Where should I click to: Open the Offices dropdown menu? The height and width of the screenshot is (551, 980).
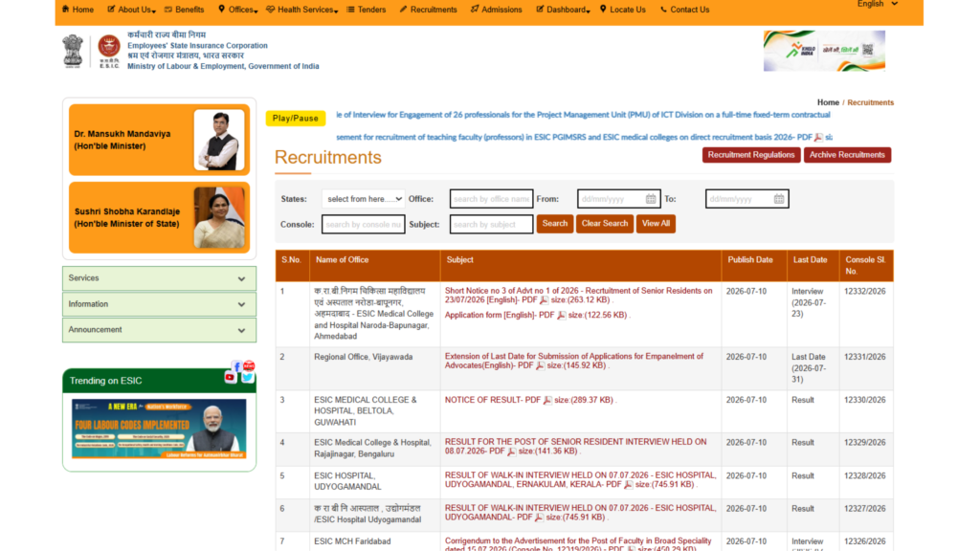point(237,10)
